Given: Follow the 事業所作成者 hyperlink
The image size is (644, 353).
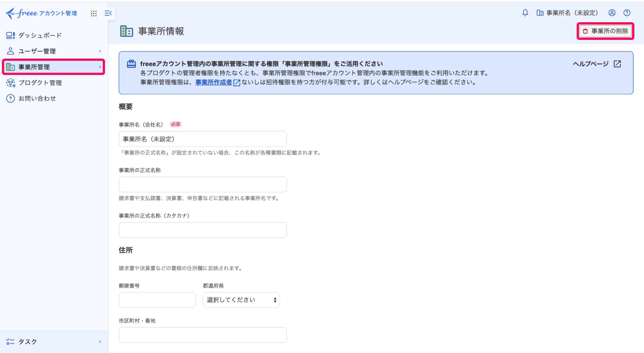Looking at the screenshot, I should pos(214,82).
